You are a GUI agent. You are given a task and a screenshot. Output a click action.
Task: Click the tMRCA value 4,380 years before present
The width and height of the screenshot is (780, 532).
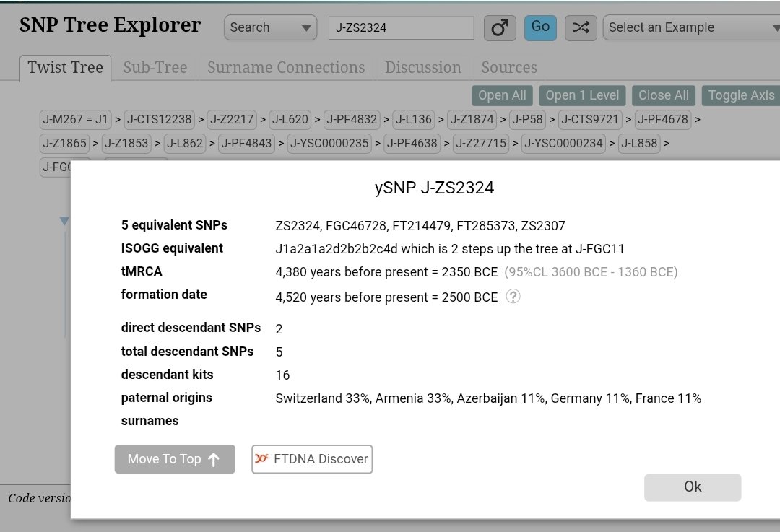(x=386, y=272)
